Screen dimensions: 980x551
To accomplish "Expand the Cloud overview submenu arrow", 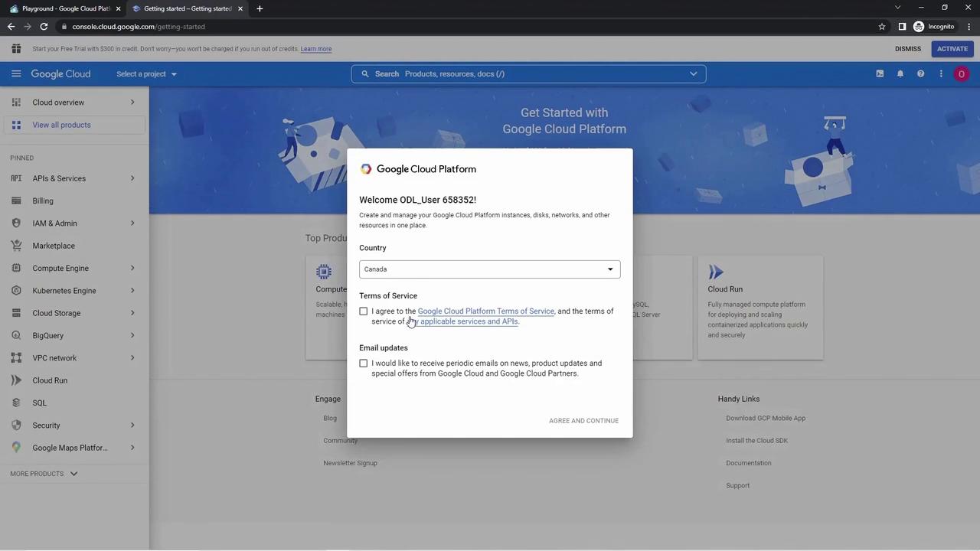I will tap(132, 102).
